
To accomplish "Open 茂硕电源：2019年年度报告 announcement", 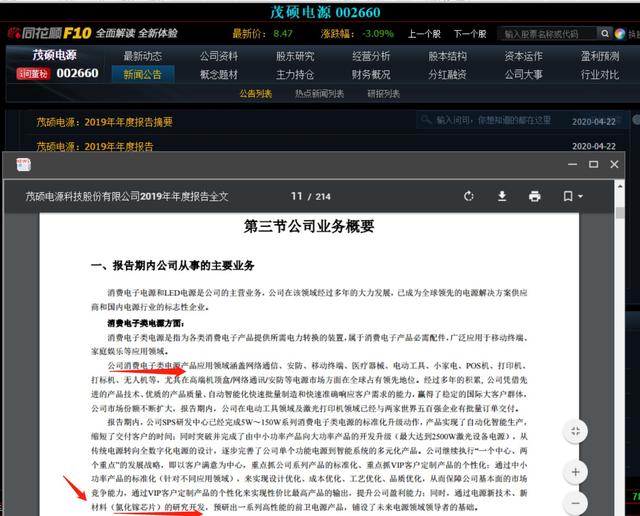I will click(95, 146).
